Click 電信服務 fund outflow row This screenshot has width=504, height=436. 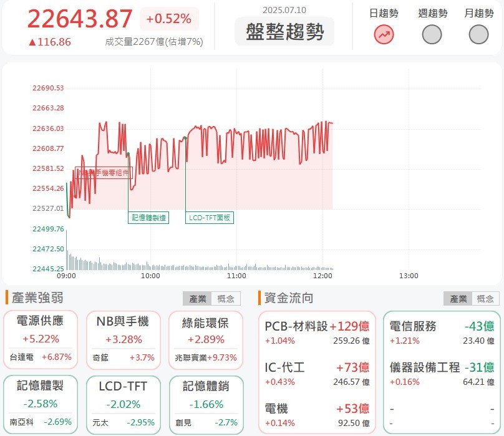coord(442,333)
